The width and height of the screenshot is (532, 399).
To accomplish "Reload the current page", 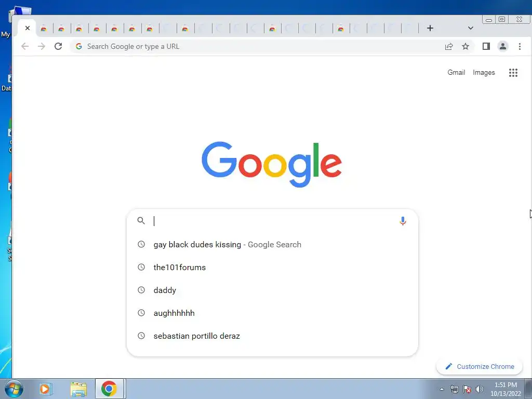I will (x=58, y=46).
